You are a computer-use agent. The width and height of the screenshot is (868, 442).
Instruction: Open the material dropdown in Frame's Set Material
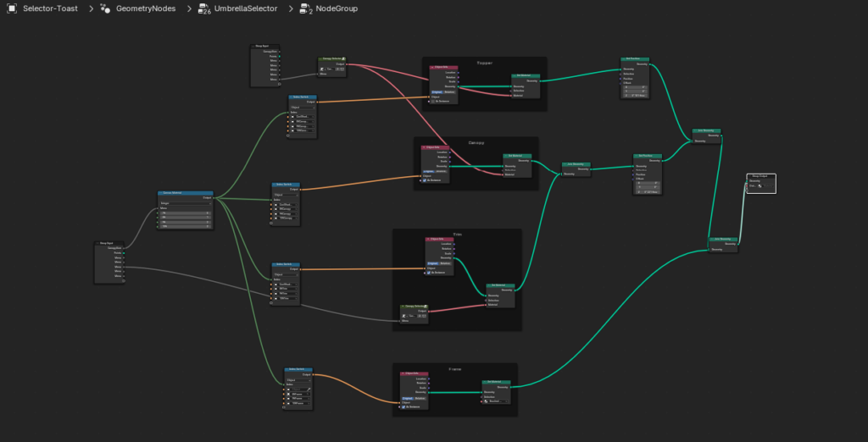click(494, 401)
